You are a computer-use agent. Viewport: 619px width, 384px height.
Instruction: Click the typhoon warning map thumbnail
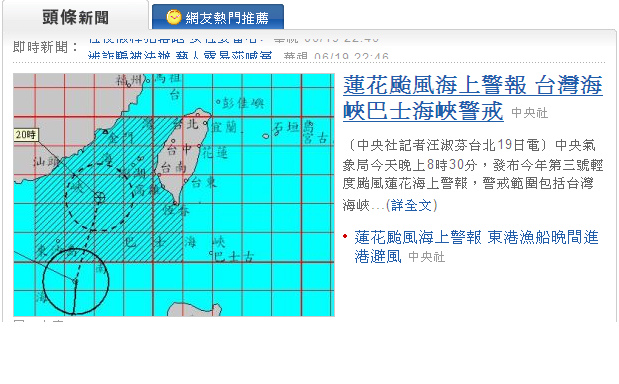click(174, 195)
